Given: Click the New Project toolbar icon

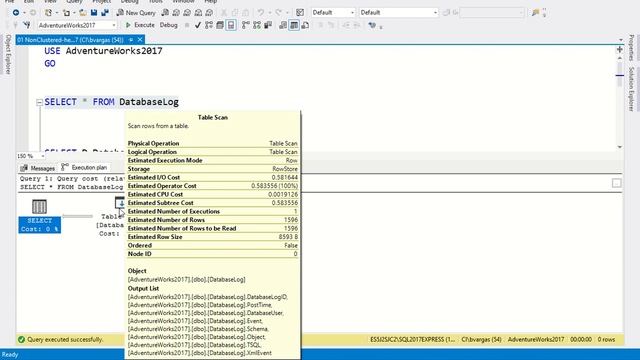Looking at the screenshot, I should [48, 13].
